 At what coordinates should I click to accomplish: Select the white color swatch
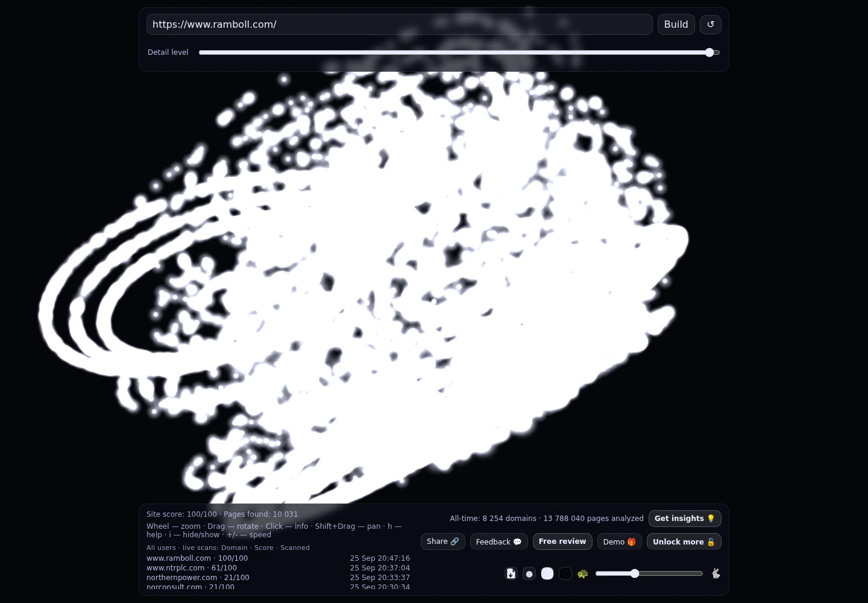[547, 573]
